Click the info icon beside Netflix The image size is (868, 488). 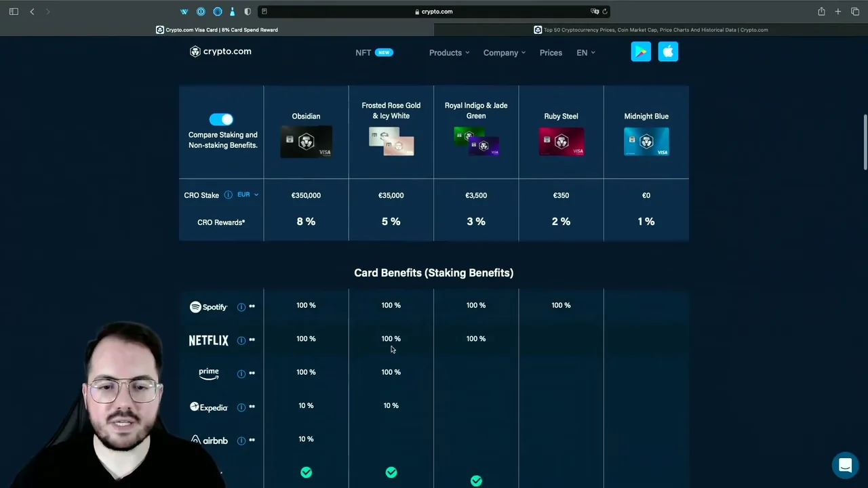(x=241, y=340)
